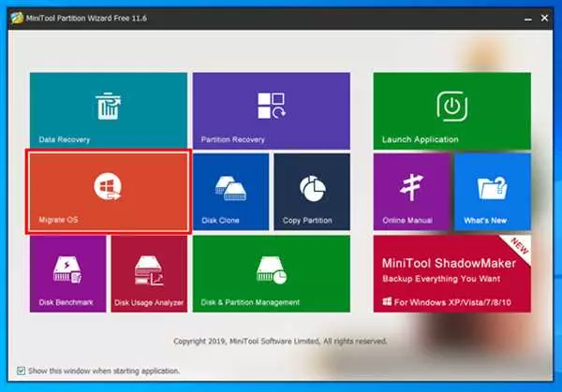Screen dimensions: 562x392
Task: Close the Partition Wizard launcher window
Action: tap(544, 18)
